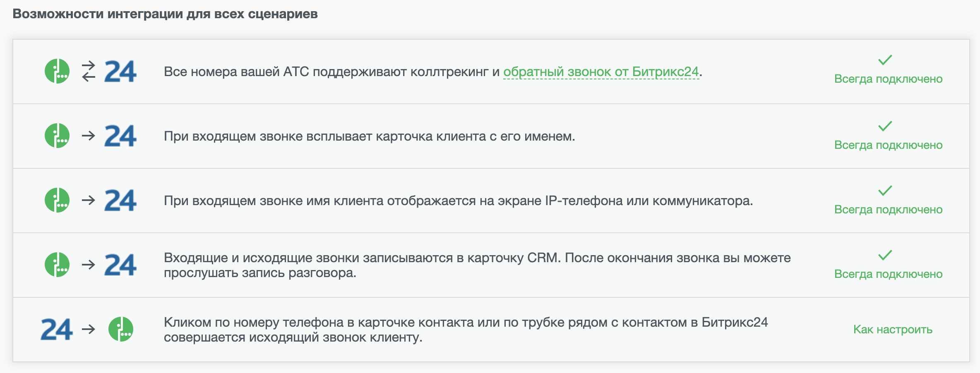Click the text about the client card popup

(x=369, y=136)
